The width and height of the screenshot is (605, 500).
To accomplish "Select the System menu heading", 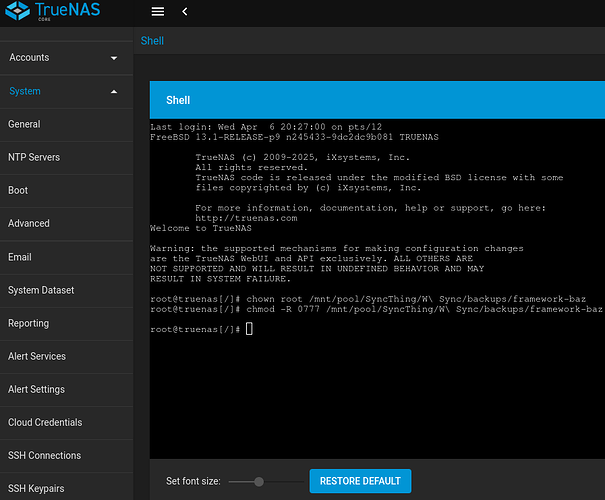I will click(x=66, y=91).
